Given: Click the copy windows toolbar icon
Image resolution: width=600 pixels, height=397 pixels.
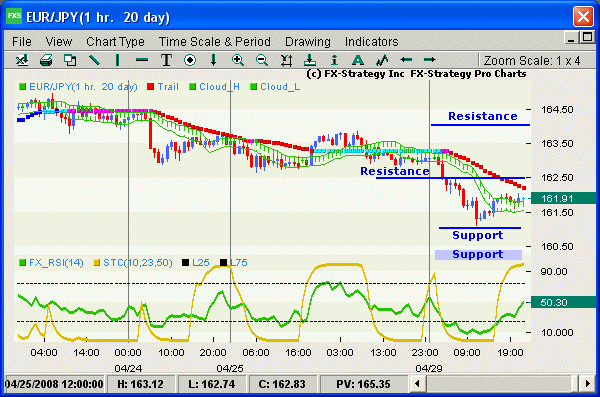Looking at the screenshot, I should point(70,60).
